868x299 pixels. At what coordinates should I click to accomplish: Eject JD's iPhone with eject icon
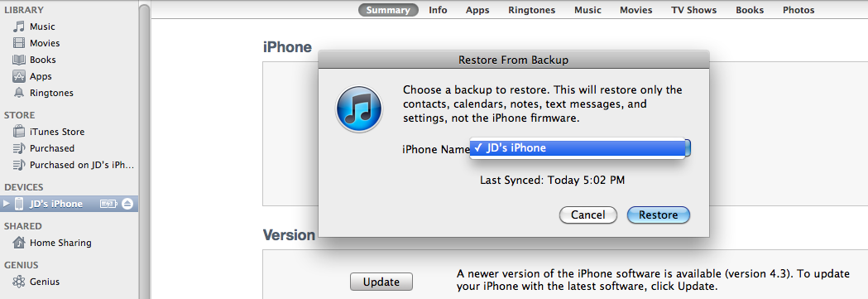[127, 204]
